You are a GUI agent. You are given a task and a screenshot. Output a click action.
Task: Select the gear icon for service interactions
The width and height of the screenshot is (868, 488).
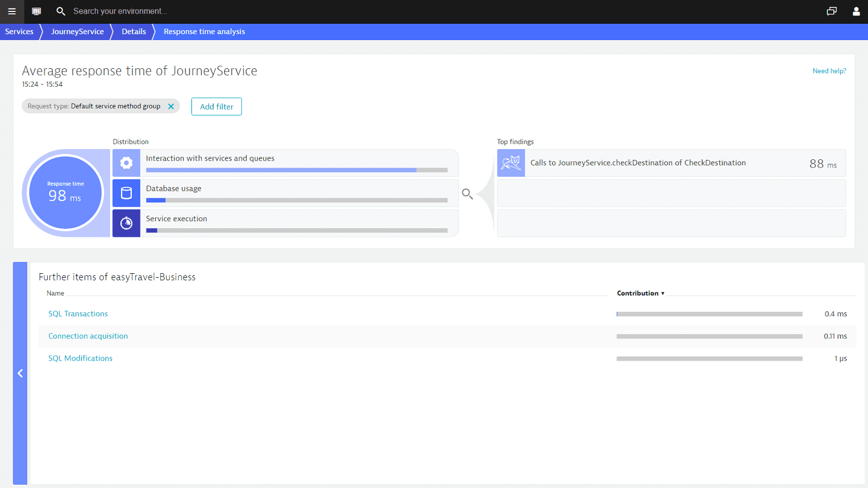(126, 163)
